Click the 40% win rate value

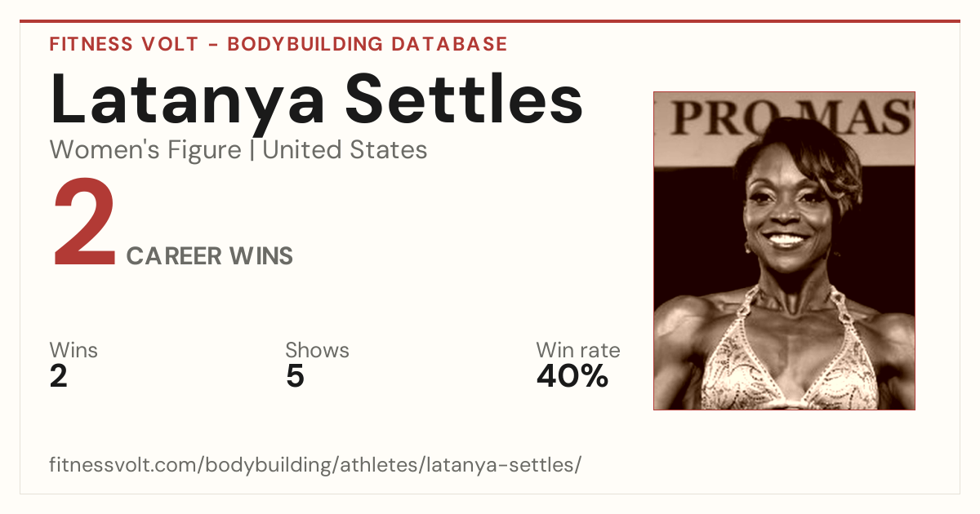pos(572,377)
